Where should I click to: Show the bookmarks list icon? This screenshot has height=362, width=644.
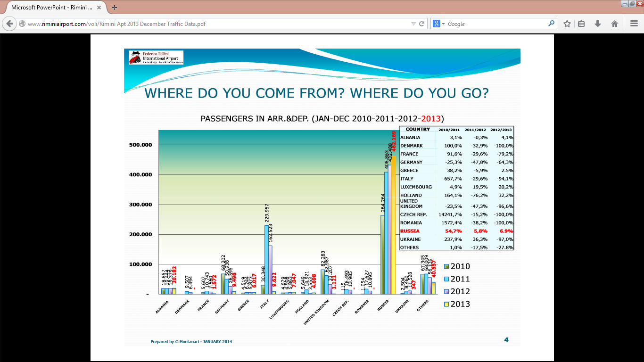(582, 24)
